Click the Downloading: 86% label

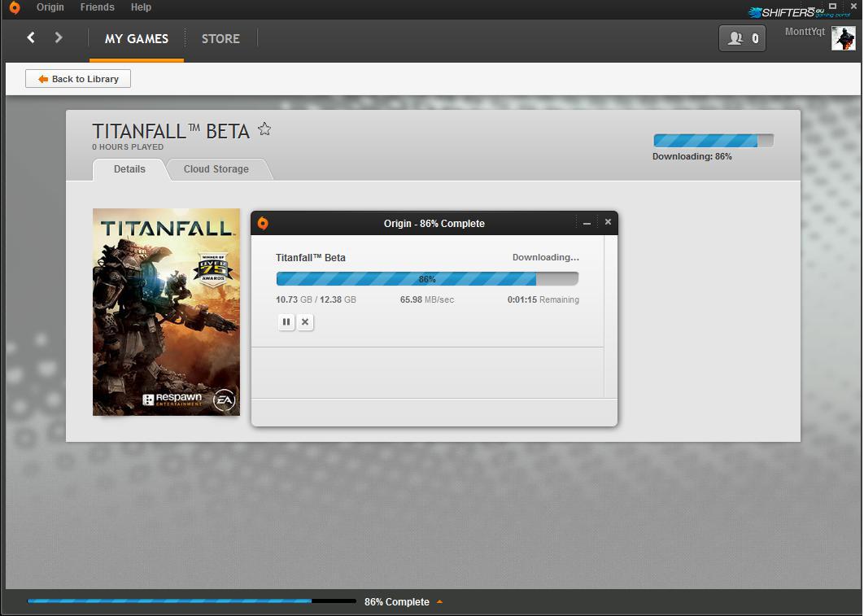click(x=692, y=156)
